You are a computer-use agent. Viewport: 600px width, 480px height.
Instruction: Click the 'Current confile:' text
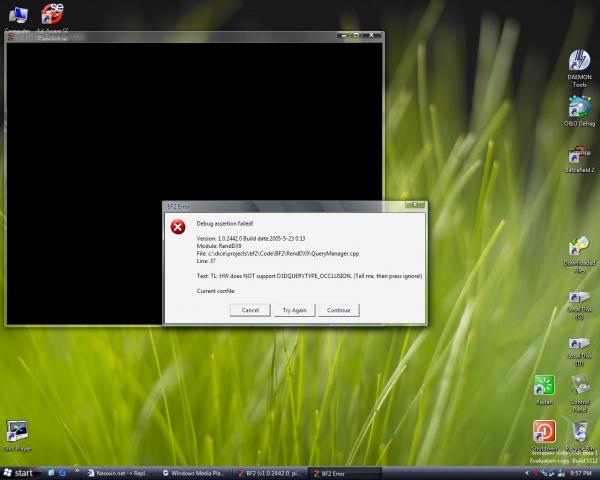click(215, 291)
